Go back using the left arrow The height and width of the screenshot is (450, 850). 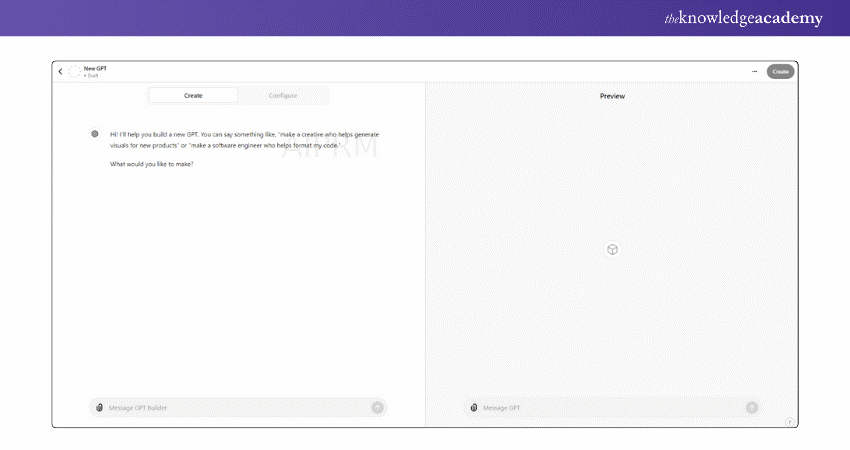tap(60, 71)
